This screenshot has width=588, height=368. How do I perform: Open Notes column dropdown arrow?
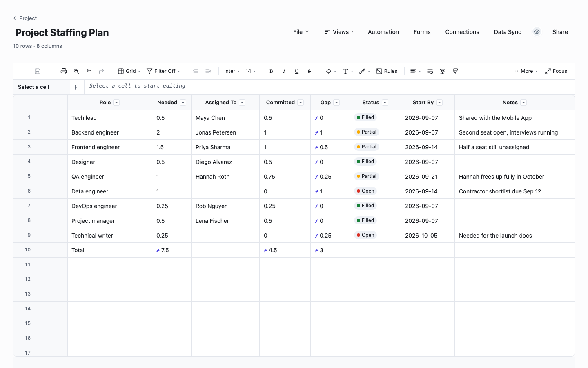tap(523, 103)
